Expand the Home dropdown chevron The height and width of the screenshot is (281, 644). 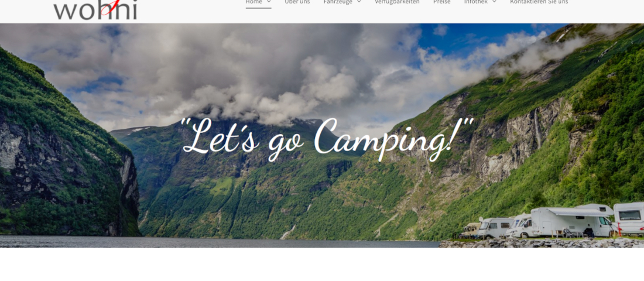[269, 2]
